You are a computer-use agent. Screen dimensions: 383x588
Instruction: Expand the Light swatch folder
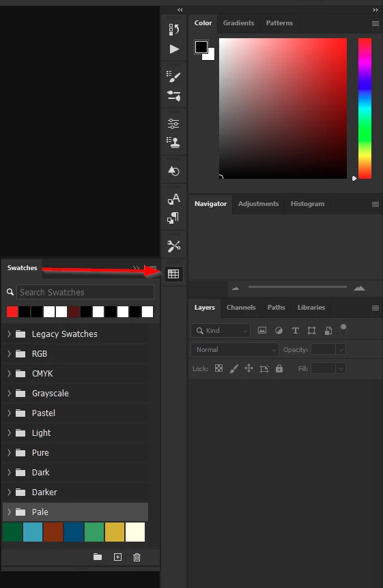coord(9,432)
